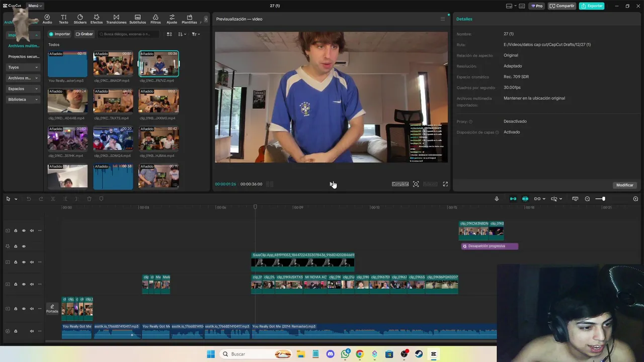Viewport: 644px width, 362px height.
Task: Redo the timeline action
Action: [x=41, y=199]
